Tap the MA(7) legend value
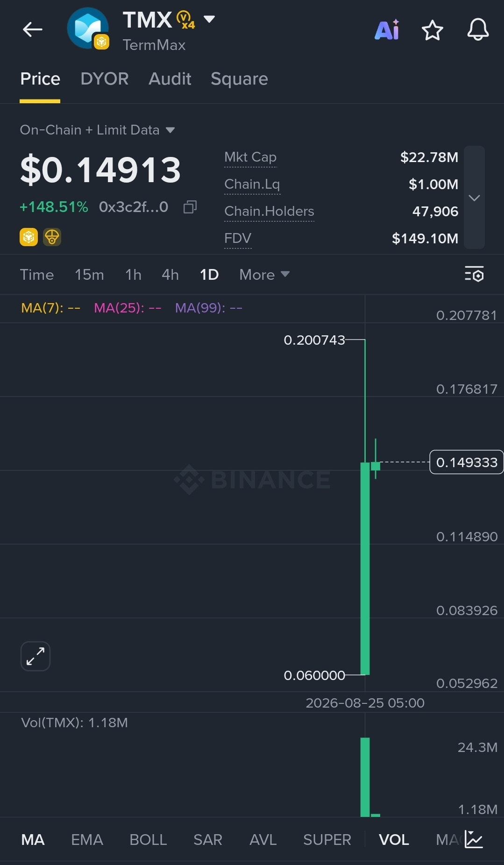Screen dimensions: 504x865 (50, 308)
